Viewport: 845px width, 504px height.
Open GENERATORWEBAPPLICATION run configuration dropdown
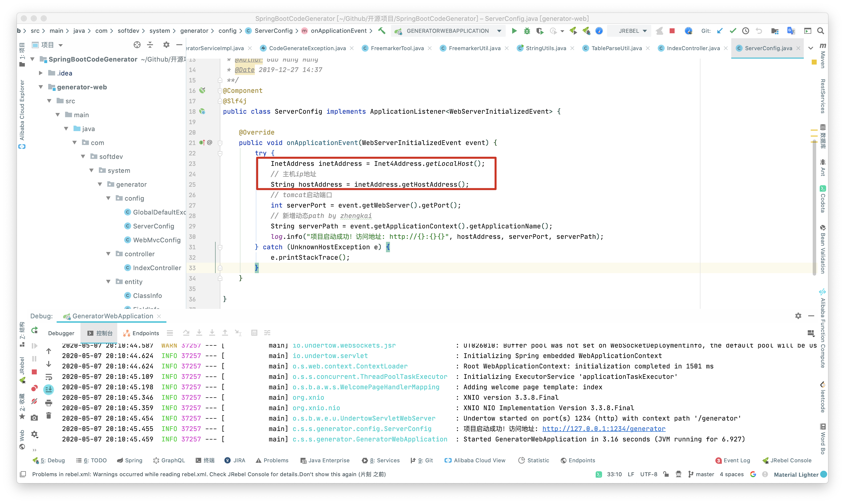[499, 31]
